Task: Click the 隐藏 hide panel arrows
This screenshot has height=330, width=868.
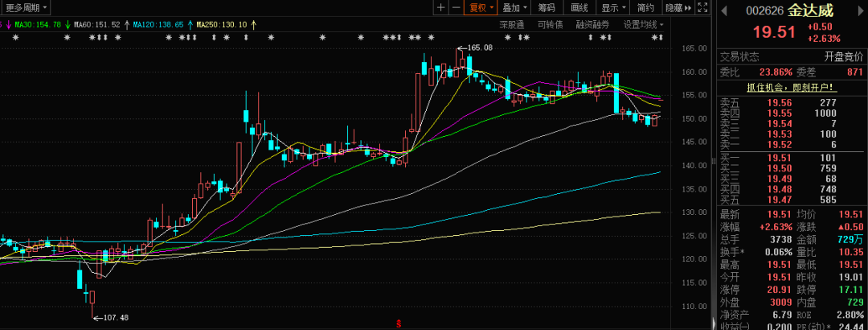Action: point(679,7)
